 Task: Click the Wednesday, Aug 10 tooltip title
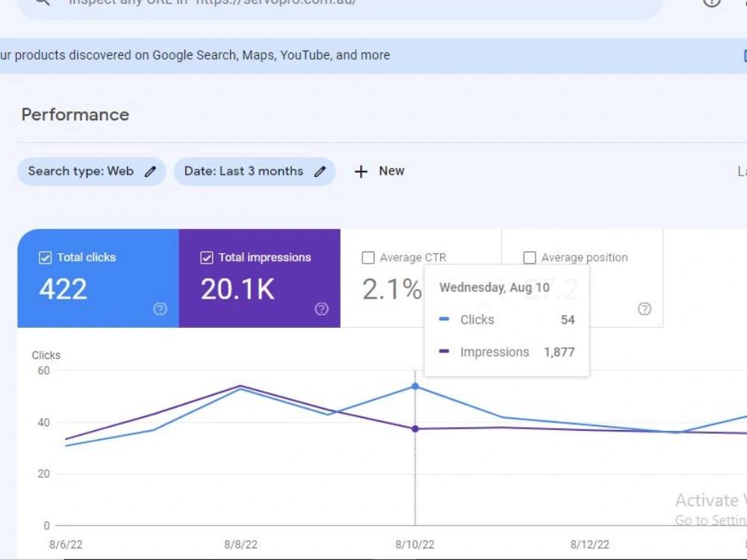coord(495,287)
